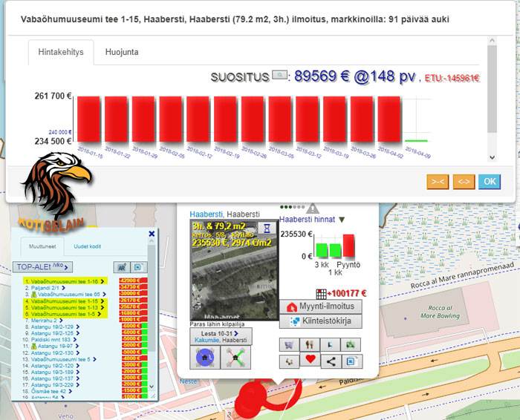Viewport: 520px width, 420px height.
Task: Click the blue flag icon next to the restaurants icon
Action: click(x=331, y=345)
